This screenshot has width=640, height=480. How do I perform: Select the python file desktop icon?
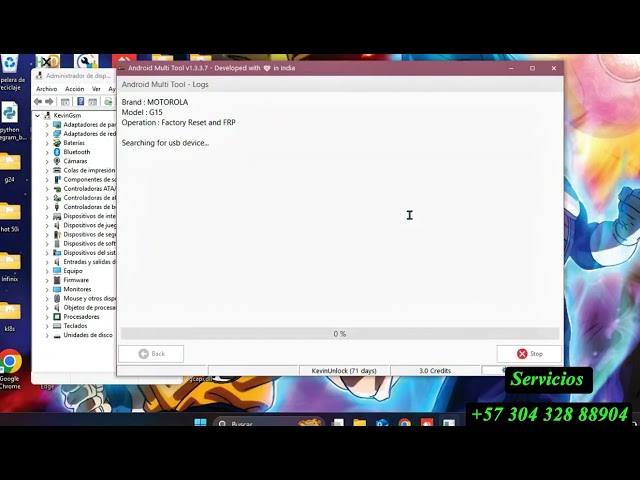click(10, 121)
